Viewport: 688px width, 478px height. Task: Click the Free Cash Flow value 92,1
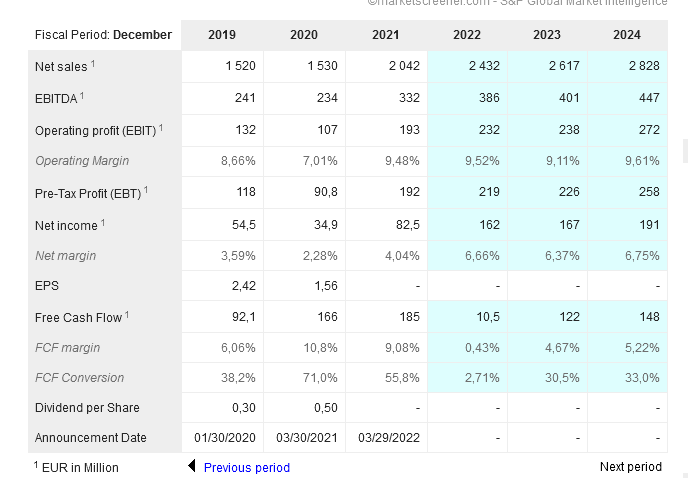click(244, 316)
